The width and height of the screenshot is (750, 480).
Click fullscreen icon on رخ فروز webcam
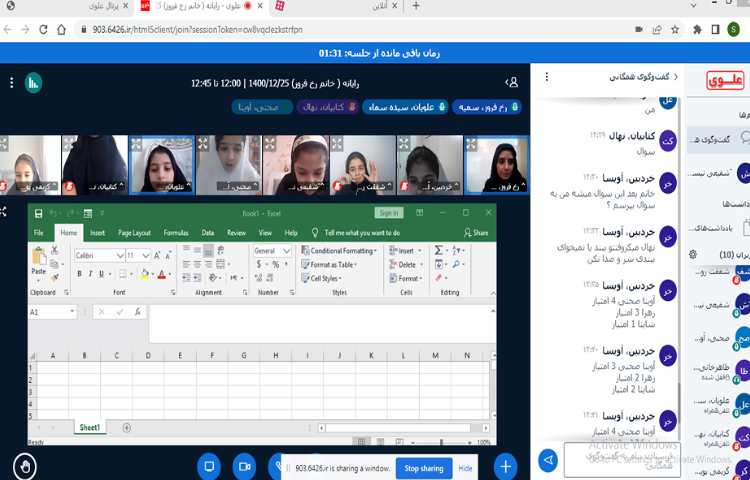click(x=471, y=143)
